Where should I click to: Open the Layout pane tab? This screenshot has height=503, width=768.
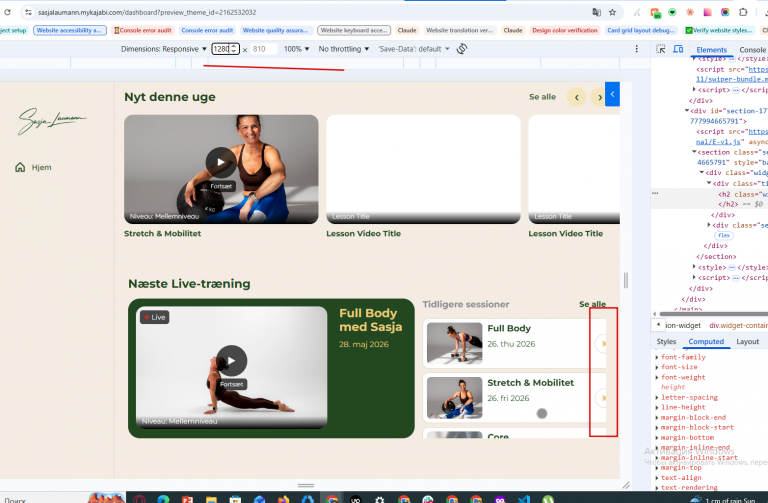pyautogui.click(x=747, y=341)
